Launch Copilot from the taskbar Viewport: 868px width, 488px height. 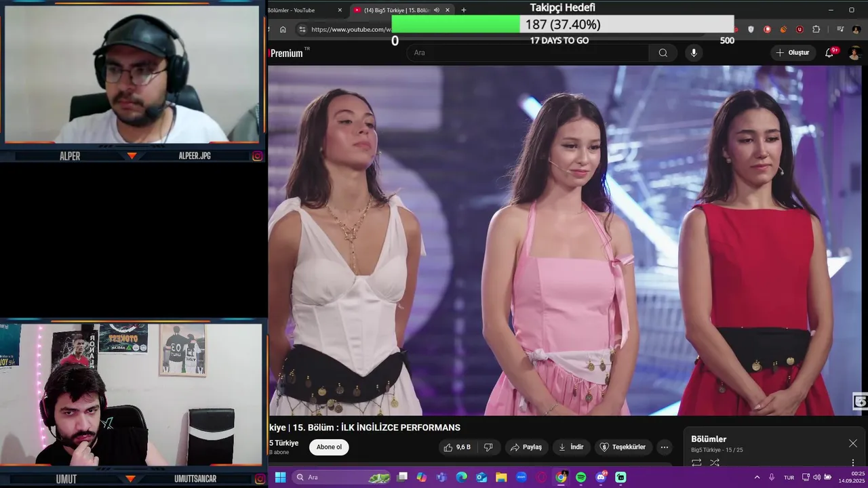pos(422,477)
